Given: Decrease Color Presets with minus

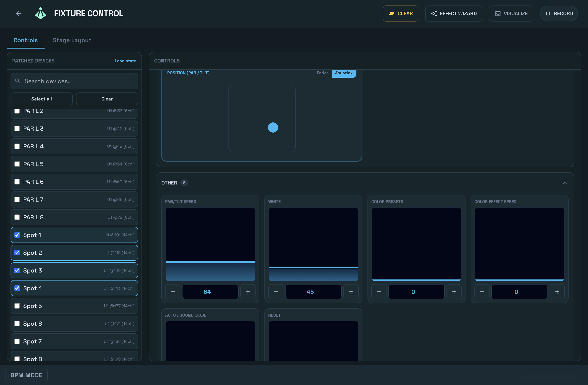Looking at the screenshot, I should point(379,292).
